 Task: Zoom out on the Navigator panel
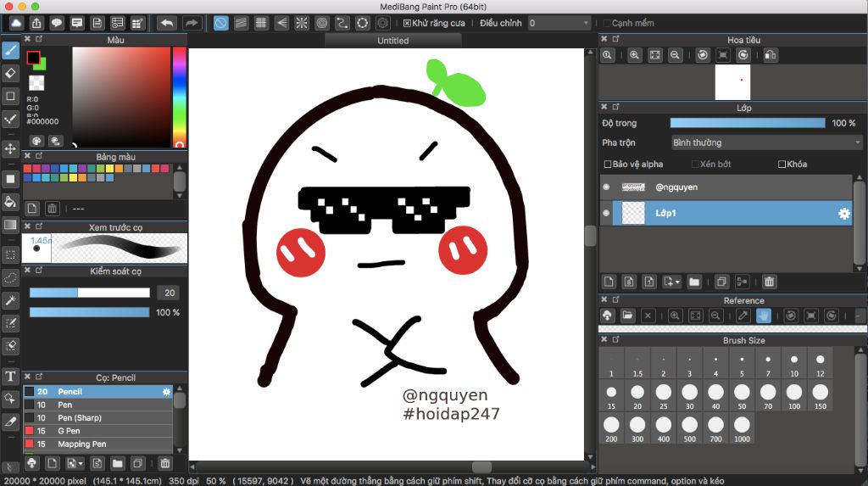tap(675, 55)
